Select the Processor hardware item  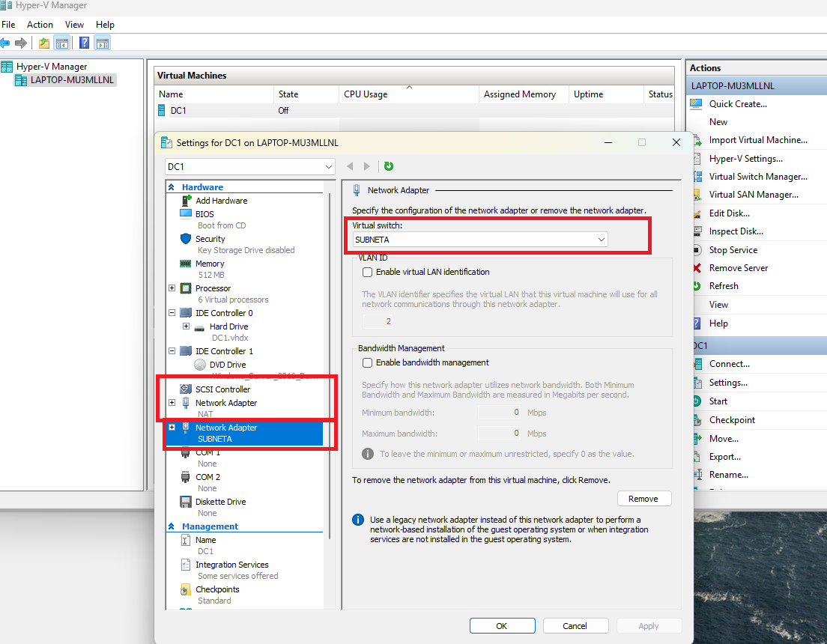213,288
